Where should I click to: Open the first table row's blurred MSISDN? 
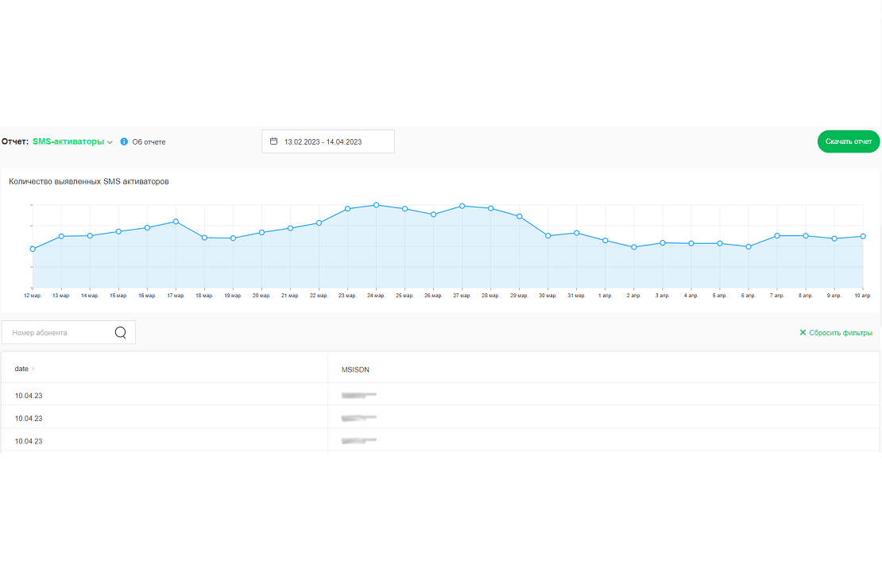pos(358,395)
